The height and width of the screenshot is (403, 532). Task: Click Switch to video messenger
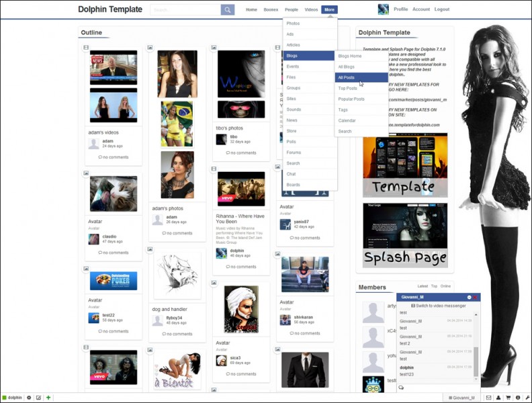[x=439, y=306]
